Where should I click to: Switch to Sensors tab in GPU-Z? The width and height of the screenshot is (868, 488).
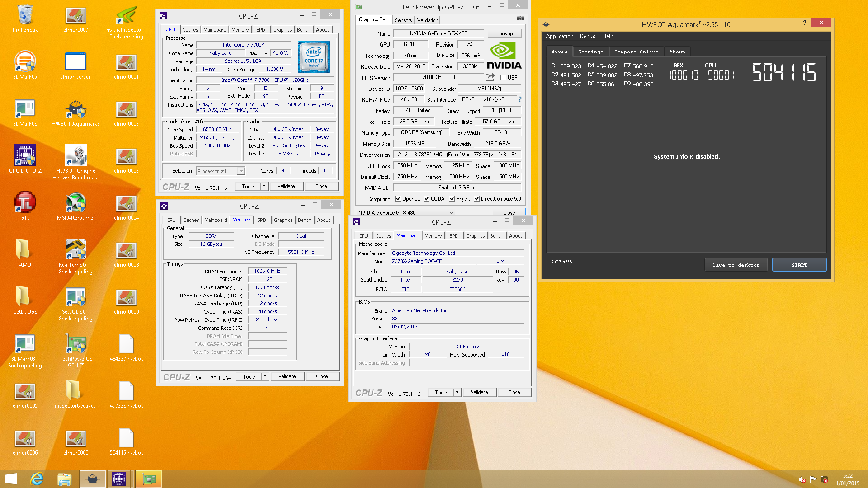coord(403,20)
